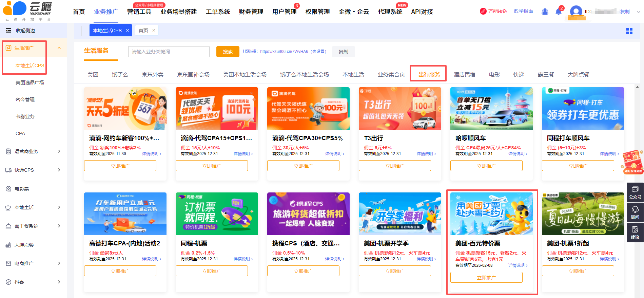Image resolution: width=644 pixels, height=298 pixels.
Task: Click 立即推广 under T3出行
Action: pyautogui.click(x=395, y=166)
